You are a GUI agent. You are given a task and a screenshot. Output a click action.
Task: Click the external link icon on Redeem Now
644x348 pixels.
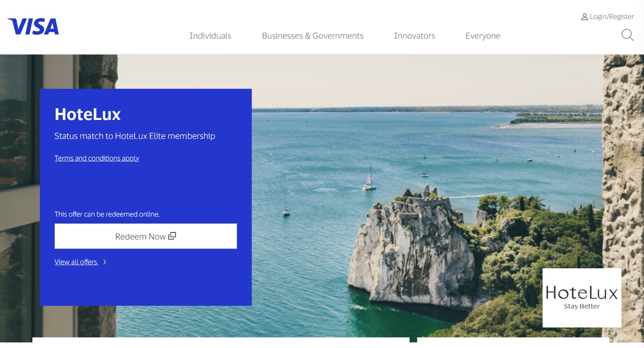(x=172, y=236)
